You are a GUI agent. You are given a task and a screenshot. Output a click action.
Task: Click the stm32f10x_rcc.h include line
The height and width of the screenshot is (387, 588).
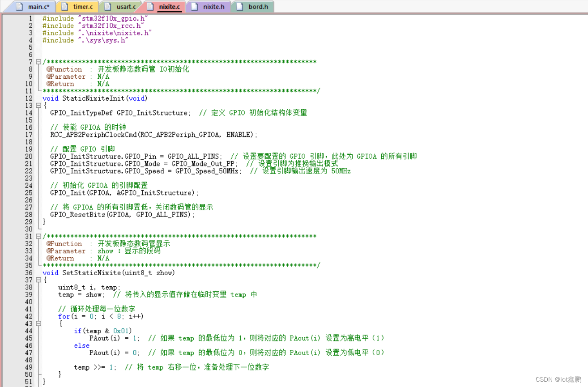pos(93,26)
